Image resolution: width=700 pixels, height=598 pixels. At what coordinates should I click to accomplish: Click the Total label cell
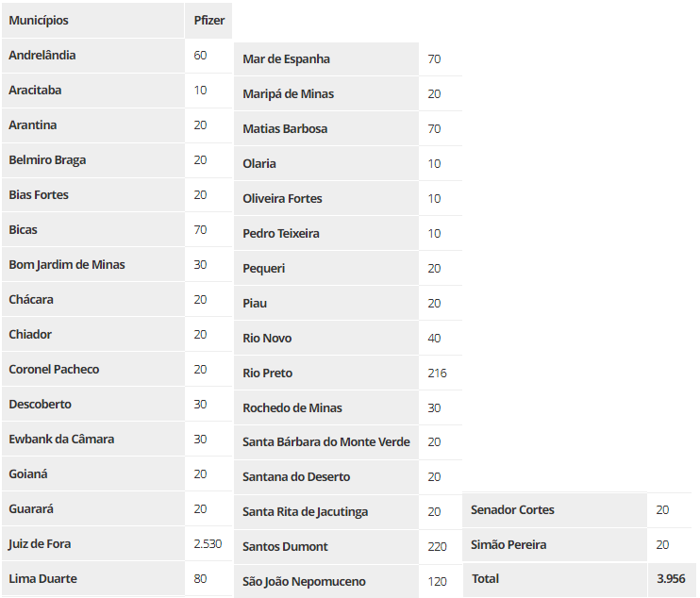(x=555, y=579)
